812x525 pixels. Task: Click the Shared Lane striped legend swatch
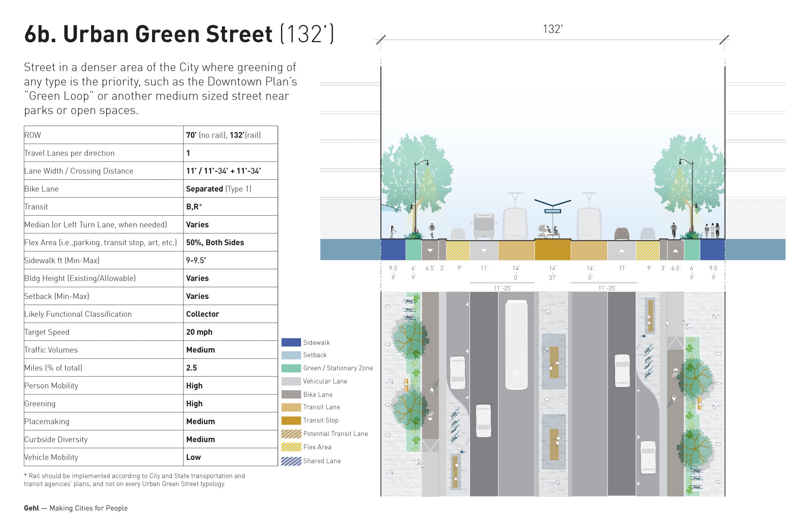click(291, 461)
